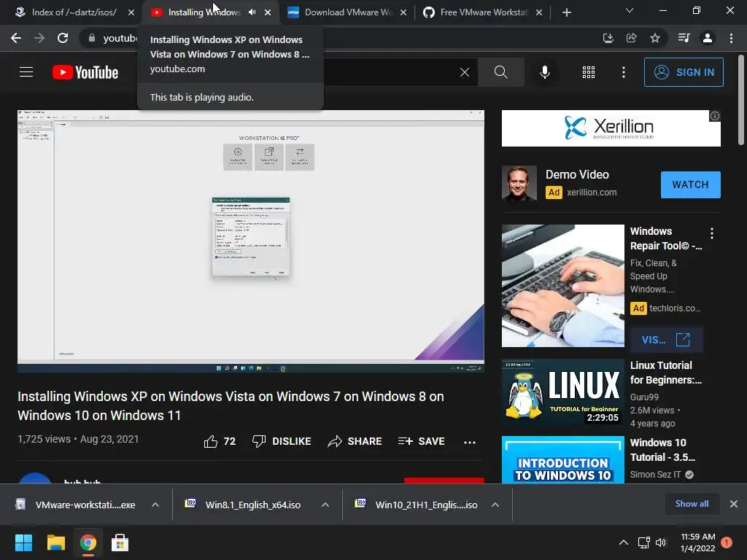Bookmark this tab with star
Screen dimensions: 747x560
[x=655, y=38]
